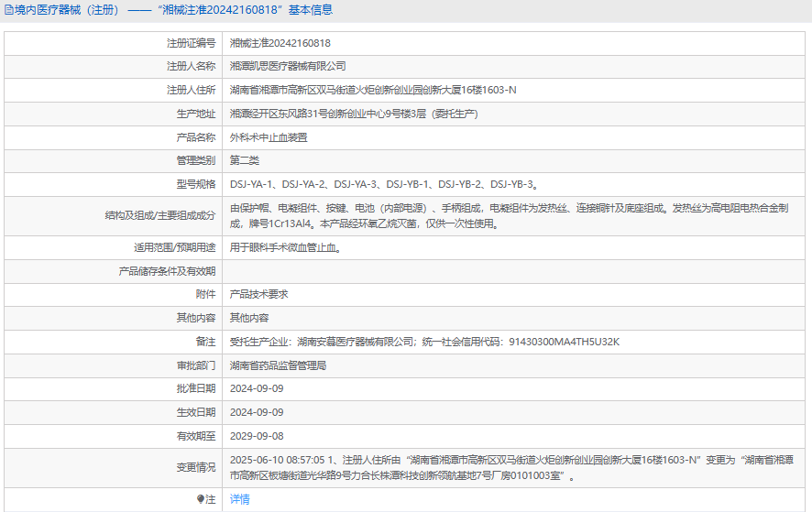
Task: Click the registrant address ending in 16楼1603-N
Action: (373, 90)
